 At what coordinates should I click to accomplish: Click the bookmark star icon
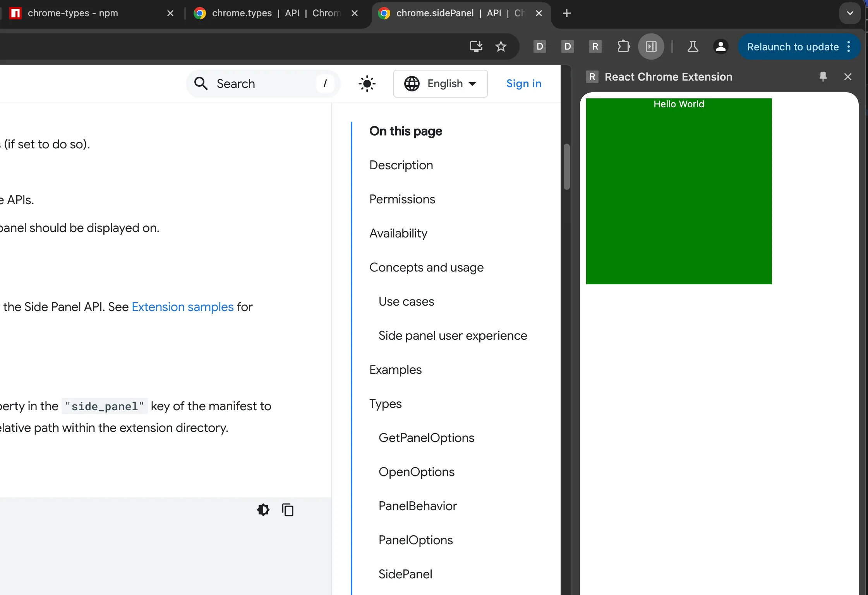[x=501, y=46]
